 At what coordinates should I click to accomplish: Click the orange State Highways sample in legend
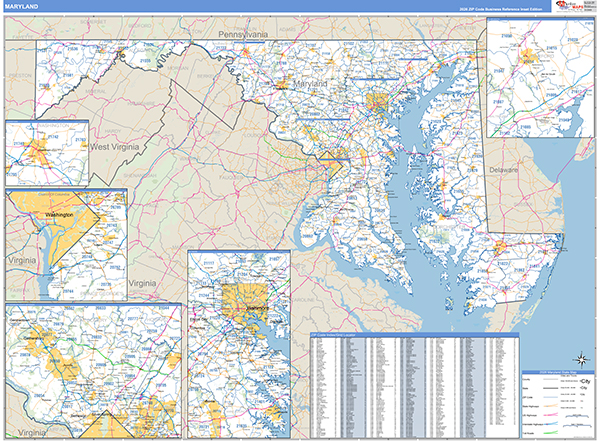coord(551,406)
